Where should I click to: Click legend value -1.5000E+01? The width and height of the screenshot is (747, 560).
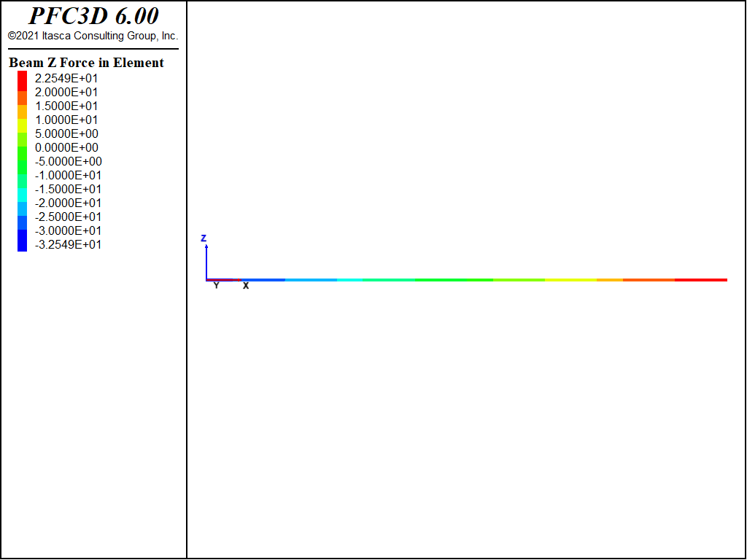tap(68, 189)
